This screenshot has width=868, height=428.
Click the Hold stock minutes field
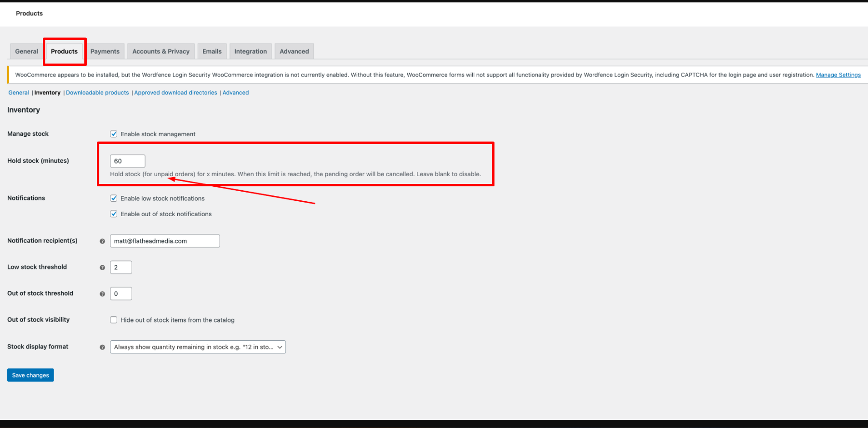pyautogui.click(x=128, y=161)
